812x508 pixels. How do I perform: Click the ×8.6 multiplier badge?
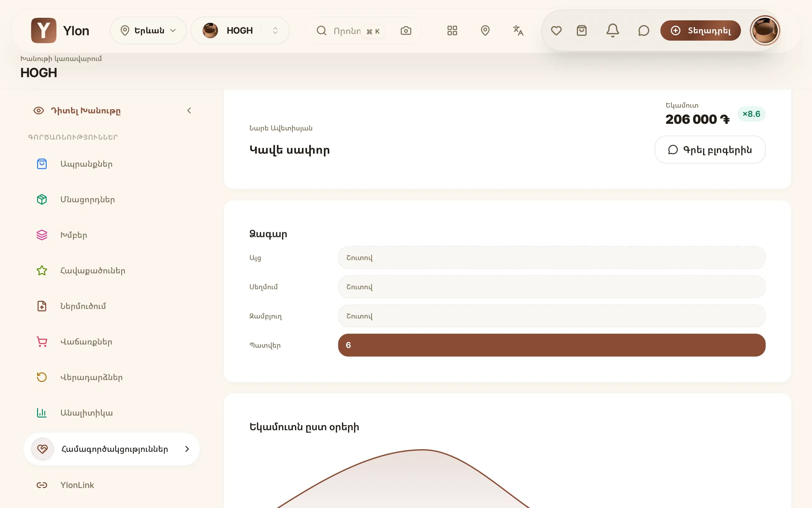(x=751, y=114)
